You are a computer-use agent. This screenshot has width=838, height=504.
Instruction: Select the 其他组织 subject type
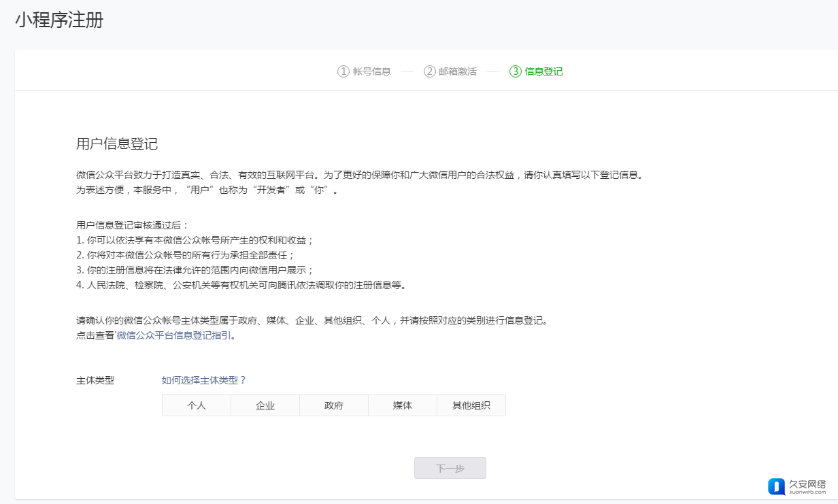[x=471, y=405]
